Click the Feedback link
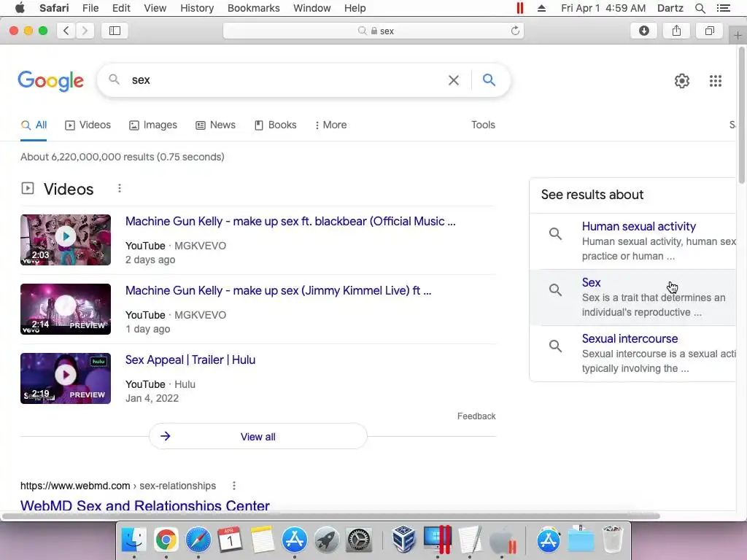This screenshot has height=560, width=747. [x=476, y=416]
